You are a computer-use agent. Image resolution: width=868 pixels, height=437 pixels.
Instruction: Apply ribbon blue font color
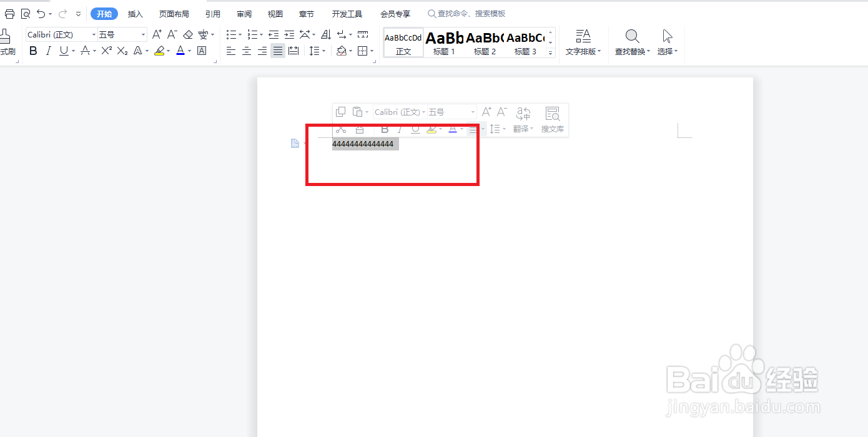click(x=180, y=51)
